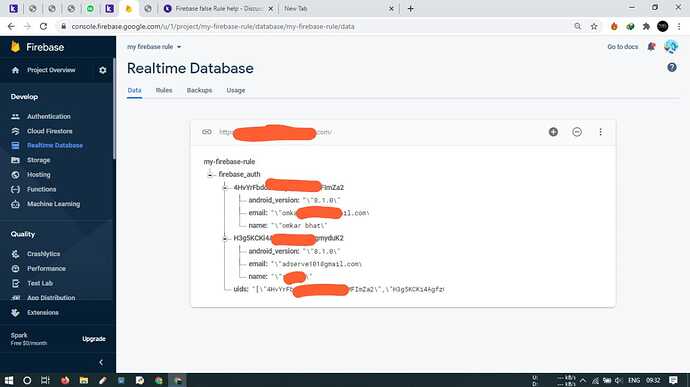This screenshot has width=690, height=387.
Task: Click the Upgrade plan button
Action: click(94, 339)
